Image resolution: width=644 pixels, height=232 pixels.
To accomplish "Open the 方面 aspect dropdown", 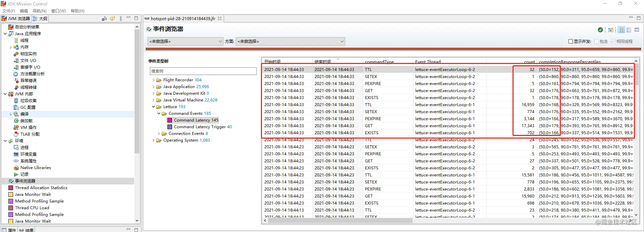I will [x=290, y=42].
